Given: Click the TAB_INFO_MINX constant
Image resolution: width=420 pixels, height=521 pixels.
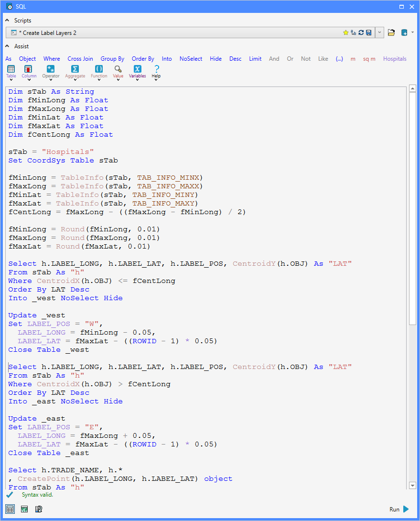Looking at the screenshot, I should click(168, 178).
